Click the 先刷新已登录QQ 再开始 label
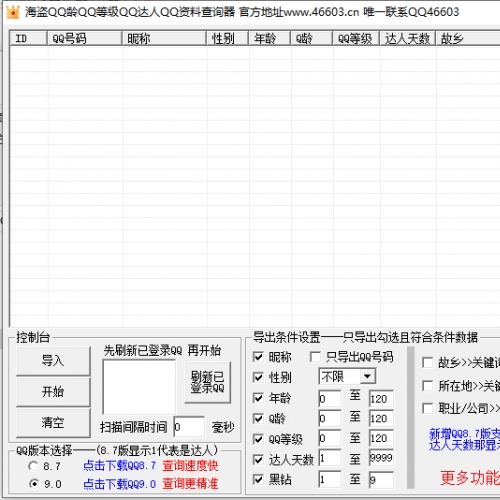The width and height of the screenshot is (500, 500). [x=162, y=351]
